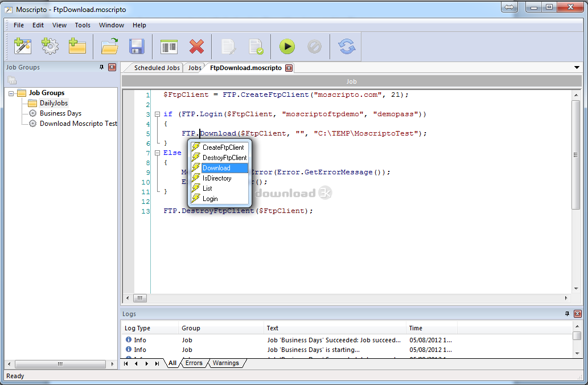Image resolution: width=588 pixels, height=385 pixels.
Task: Click the gear with plus toolbar icon
Action: [50, 46]
